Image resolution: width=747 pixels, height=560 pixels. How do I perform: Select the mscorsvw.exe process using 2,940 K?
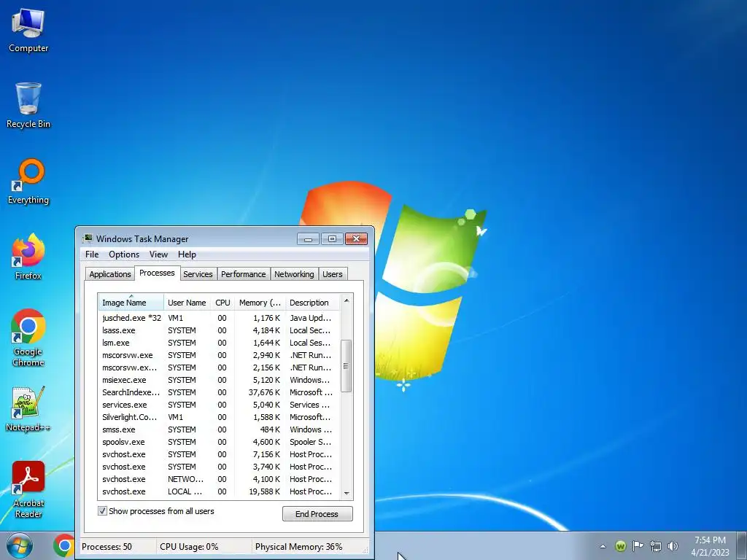(x=219, y=355)
